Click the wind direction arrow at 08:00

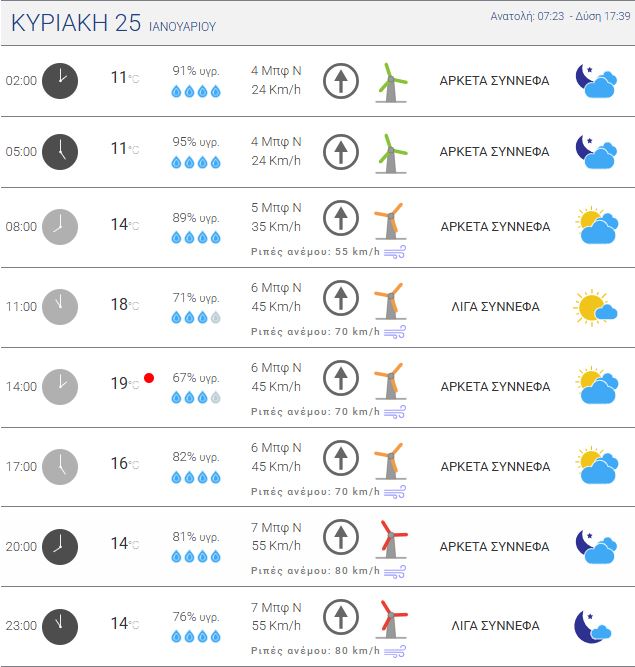(x=341, y=218)
